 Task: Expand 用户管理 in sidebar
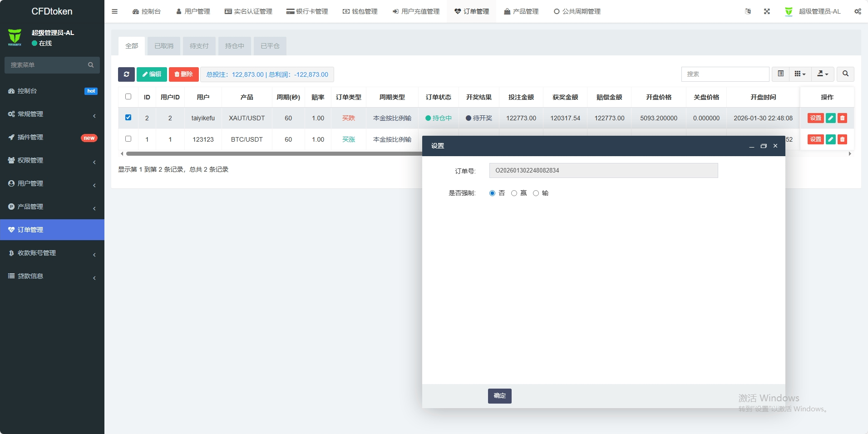52,183
